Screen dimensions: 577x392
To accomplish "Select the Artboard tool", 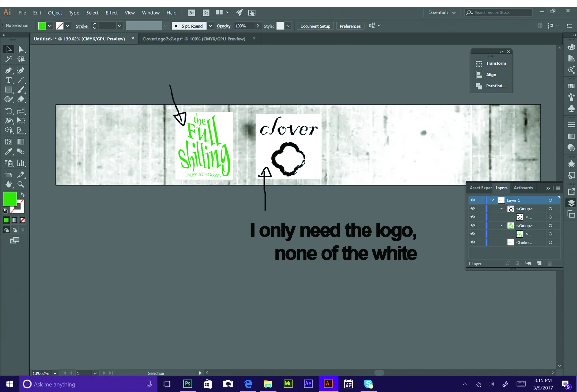I will 9,175.
